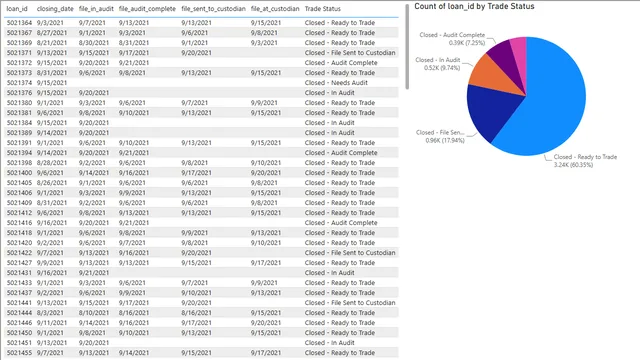Select loan_id cell 5021367
The image size is (640, 360).
[19, 33]
